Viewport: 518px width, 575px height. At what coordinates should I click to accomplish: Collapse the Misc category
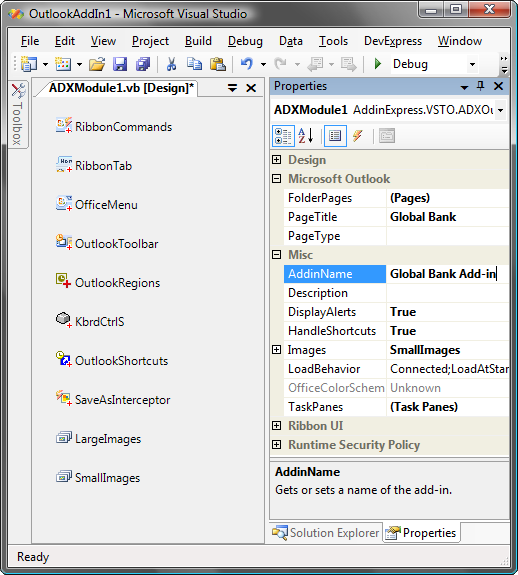tap(276, 254)
